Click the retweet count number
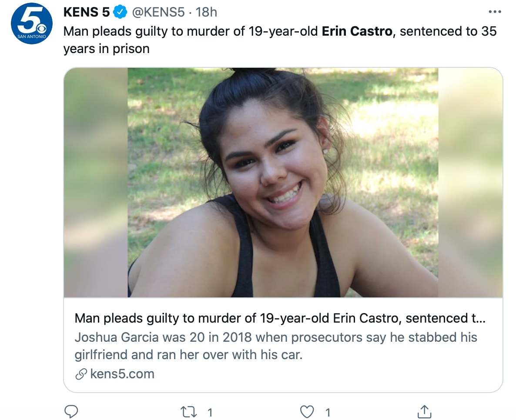The height and width of the screenshot is (420, 516). [x=210, y=412]
